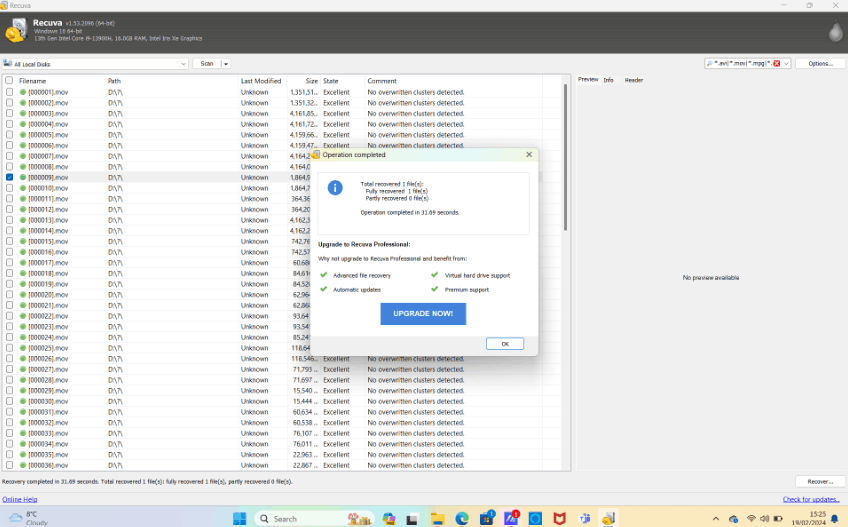Open Microsoft Teams from the taskbar
This screenshot has width=848, height=527.
[585, 518]
